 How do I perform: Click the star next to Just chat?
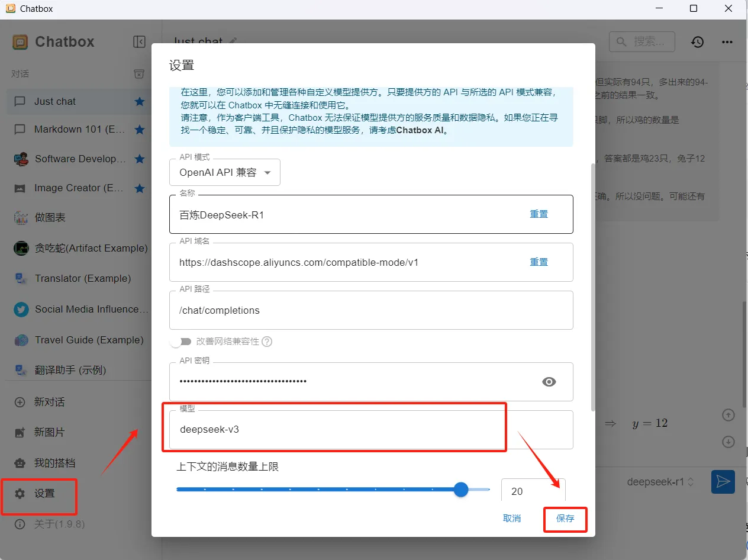coord(140,102)
